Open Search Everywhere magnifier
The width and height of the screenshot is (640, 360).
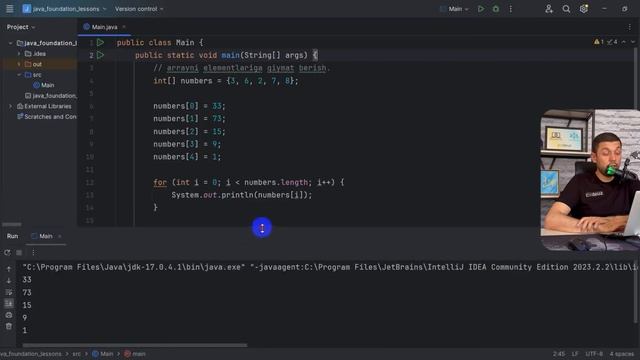pyautogui.click(x=566, y=9)
